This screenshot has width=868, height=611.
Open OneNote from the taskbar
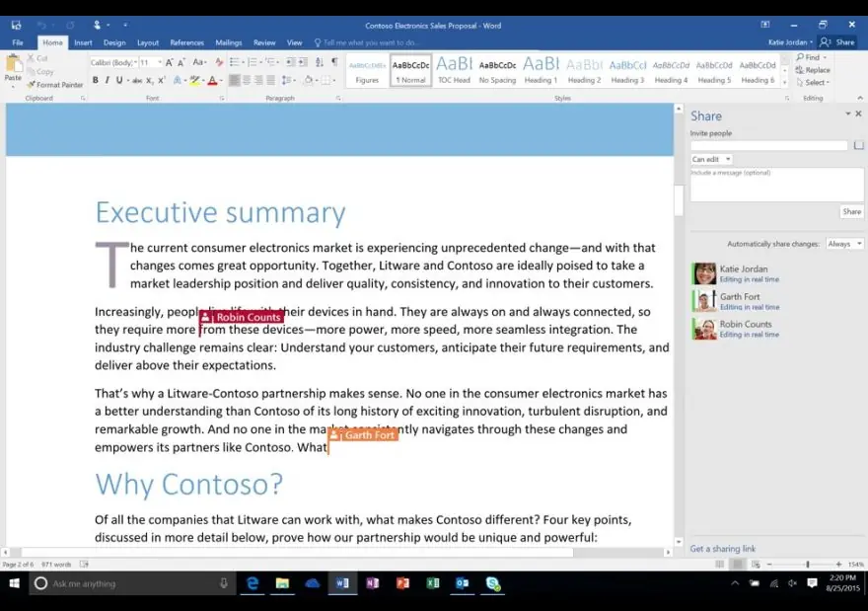373,583
